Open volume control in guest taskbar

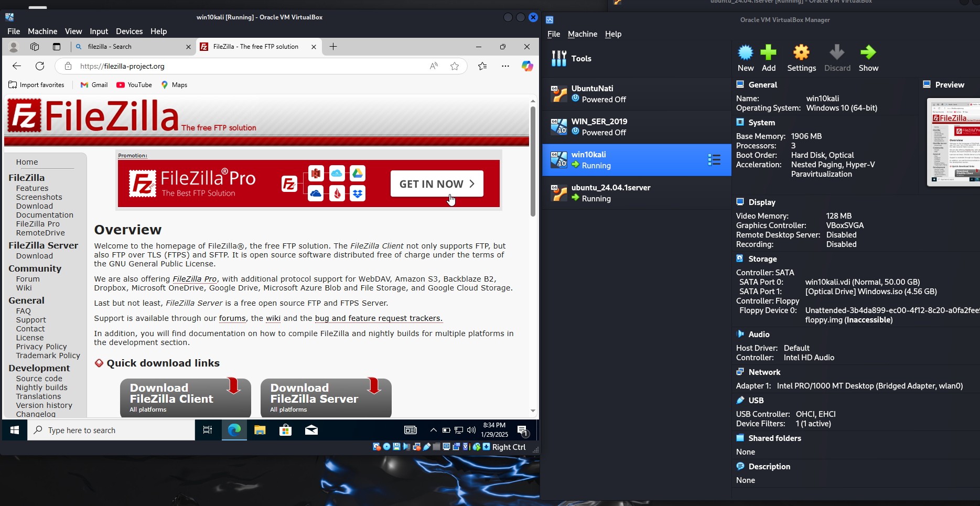[x=471, y=430]
